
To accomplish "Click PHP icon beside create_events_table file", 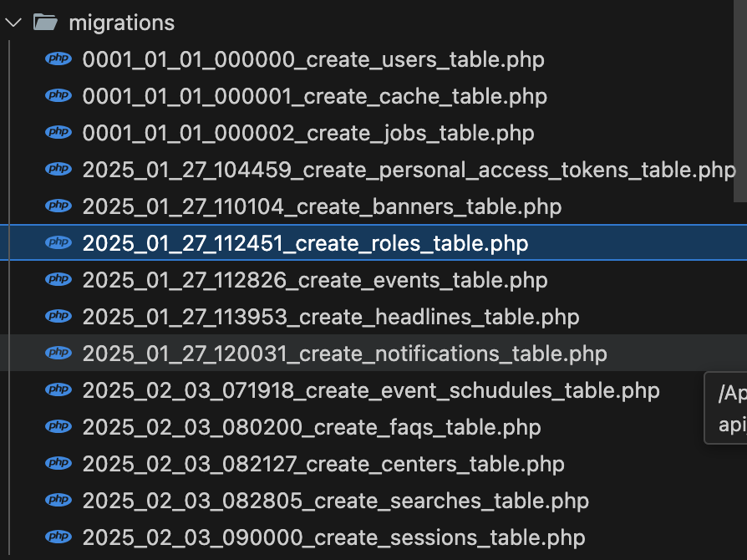I will pyautogui.click(x=58, y=280).
